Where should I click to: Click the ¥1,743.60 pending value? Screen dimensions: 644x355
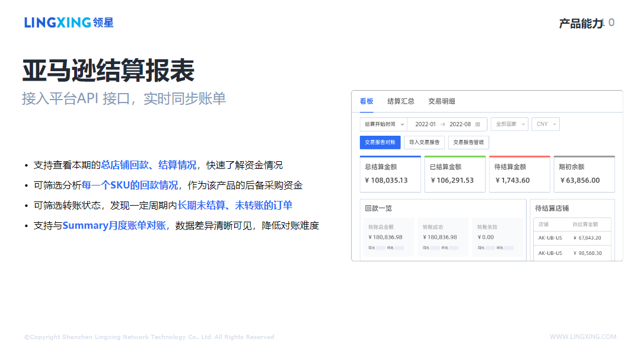[512, 181]
